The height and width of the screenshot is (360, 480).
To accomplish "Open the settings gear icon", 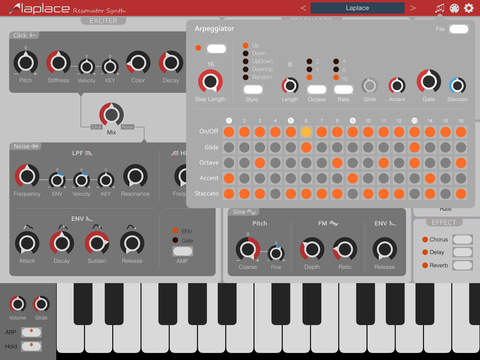I will coord(469,8).
